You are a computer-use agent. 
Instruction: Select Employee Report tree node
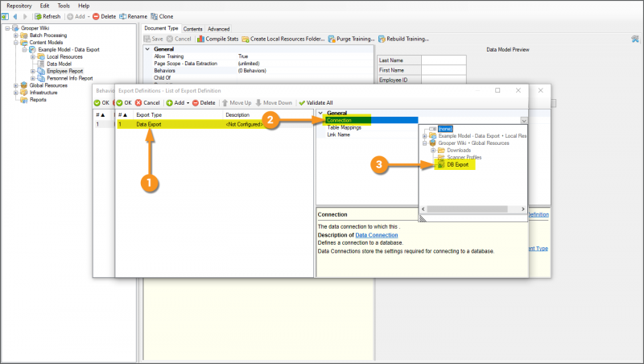(65, 71)
